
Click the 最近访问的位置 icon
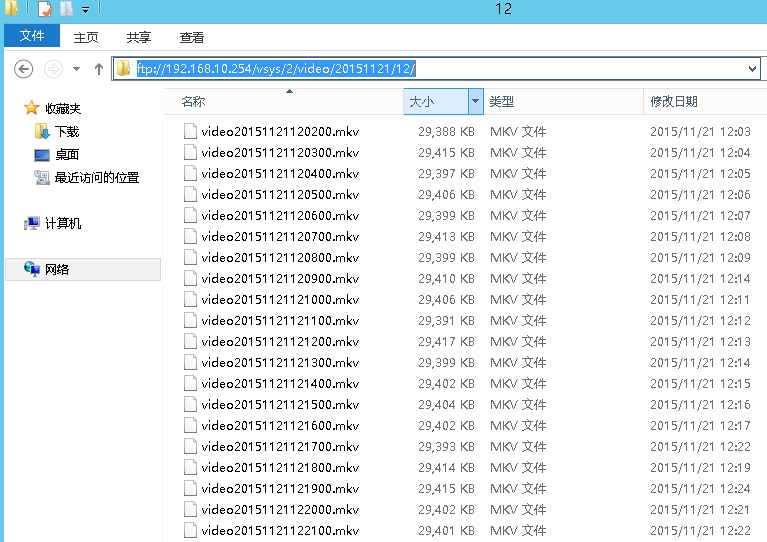point(42,177)
